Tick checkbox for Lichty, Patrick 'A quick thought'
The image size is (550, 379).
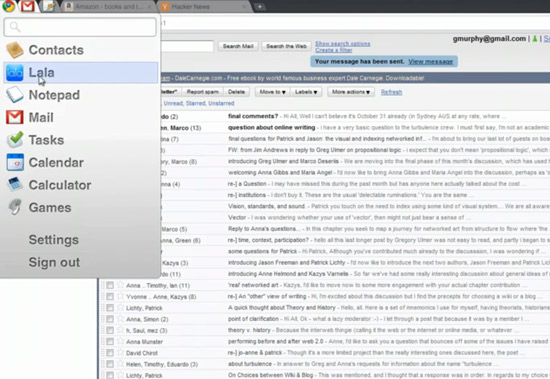coord(110,307)
